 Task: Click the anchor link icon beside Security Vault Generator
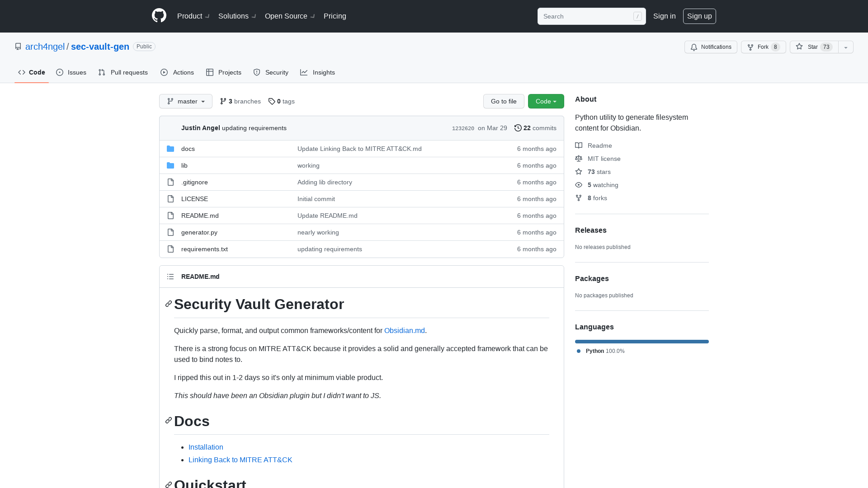click(x=169, y=304)
